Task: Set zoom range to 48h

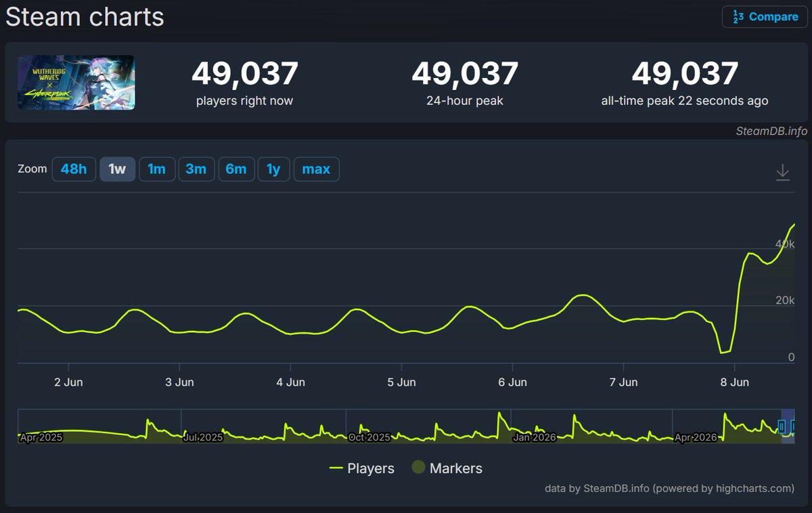Action: 74,169
